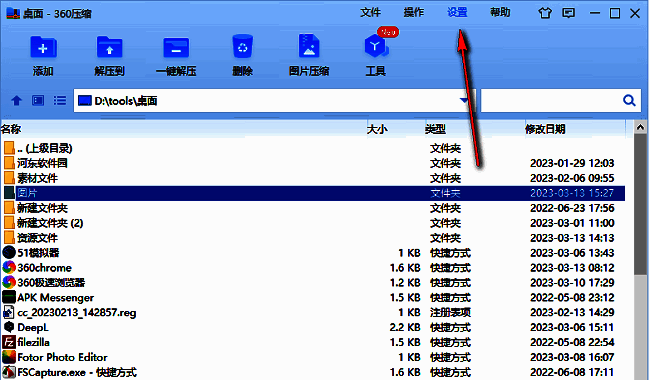
Task: Click the cc_20230213_142857.reg file icon
Action: tap(9, 312)
